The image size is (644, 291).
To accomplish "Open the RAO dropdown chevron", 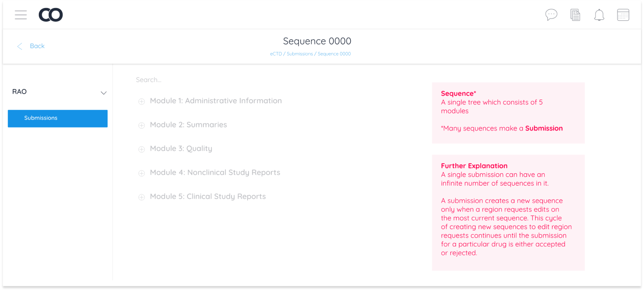I will click(104, 93).
